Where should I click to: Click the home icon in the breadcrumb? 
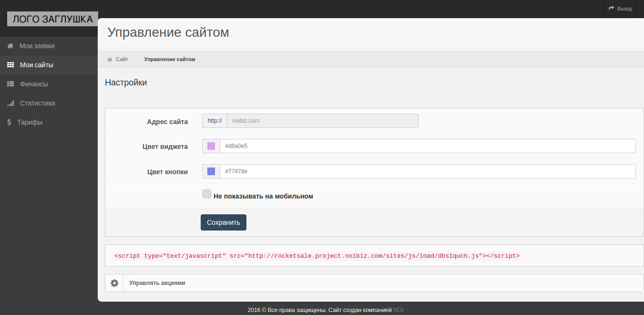110,60
